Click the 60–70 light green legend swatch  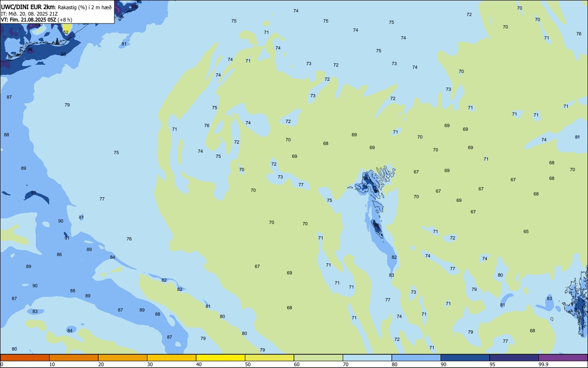pos(318,357)
